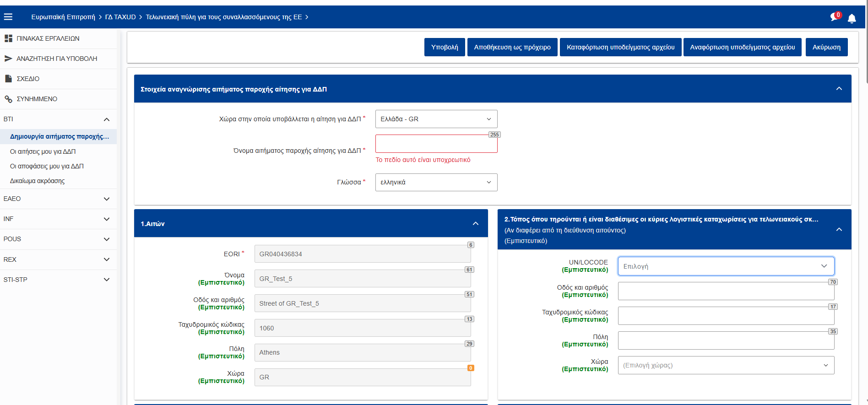Click the ΣΧΕΔΙΟ document icon
868x405 pixels.
point(8,79)
